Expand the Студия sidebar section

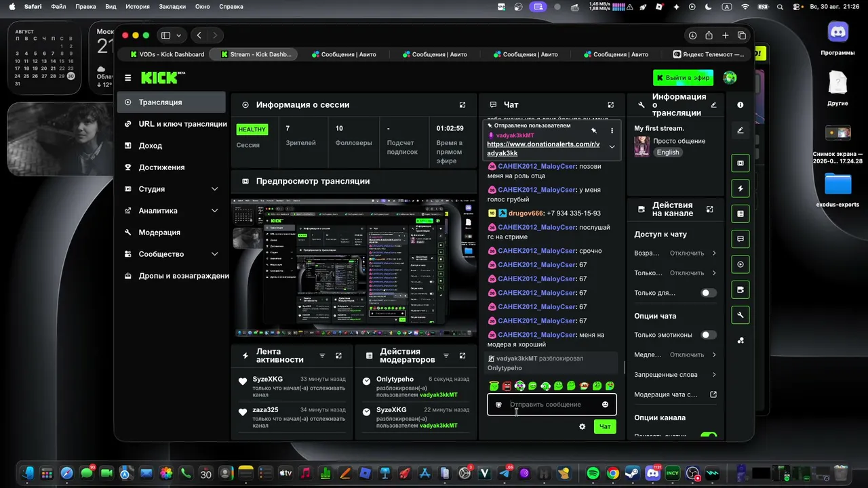pos(215,189)
